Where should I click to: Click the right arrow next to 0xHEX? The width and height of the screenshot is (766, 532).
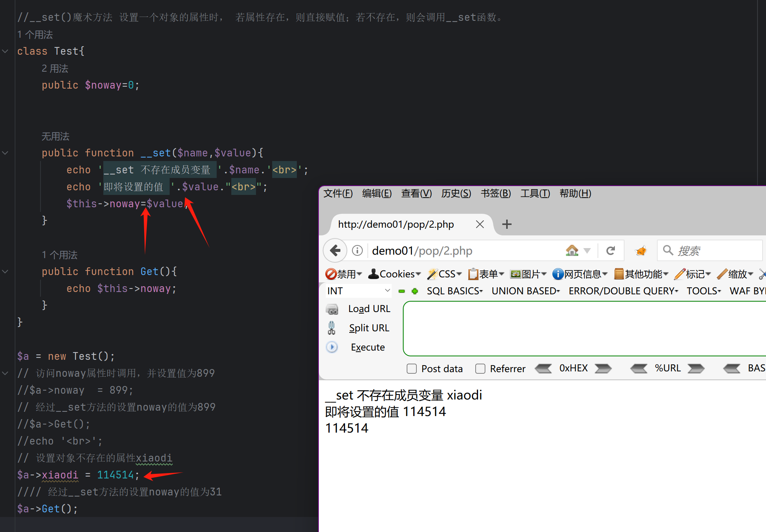[603, 369]
